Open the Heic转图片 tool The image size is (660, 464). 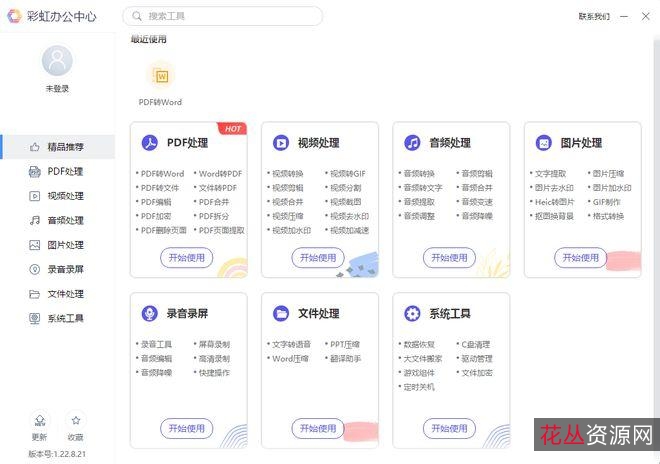coord(554,202)
